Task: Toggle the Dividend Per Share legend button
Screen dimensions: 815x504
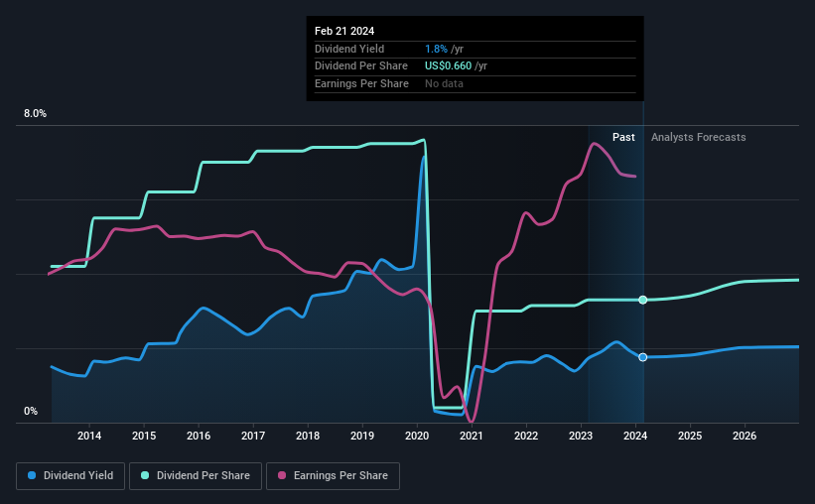Action: point(196,475)
